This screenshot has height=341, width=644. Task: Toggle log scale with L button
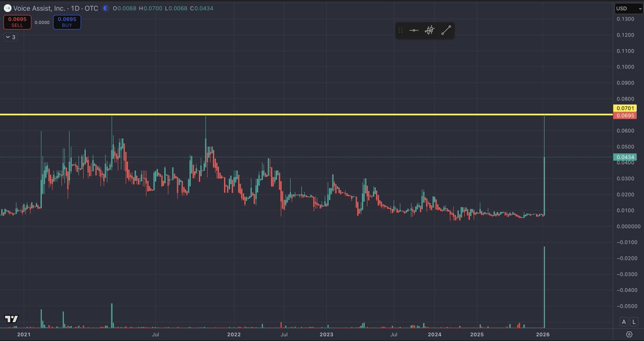coord(634,322)
